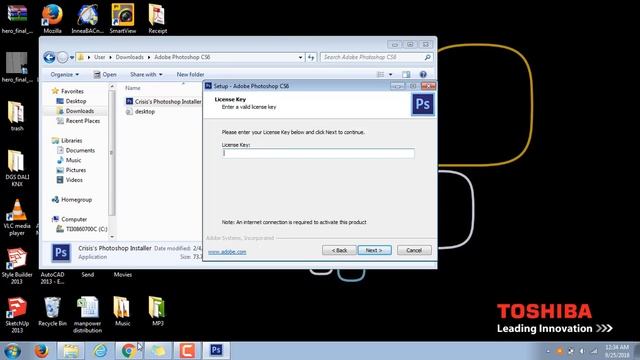This screenshot has width=640, height=360.
Task: Open manpower distribution file
Action: [x=87, y=315]
